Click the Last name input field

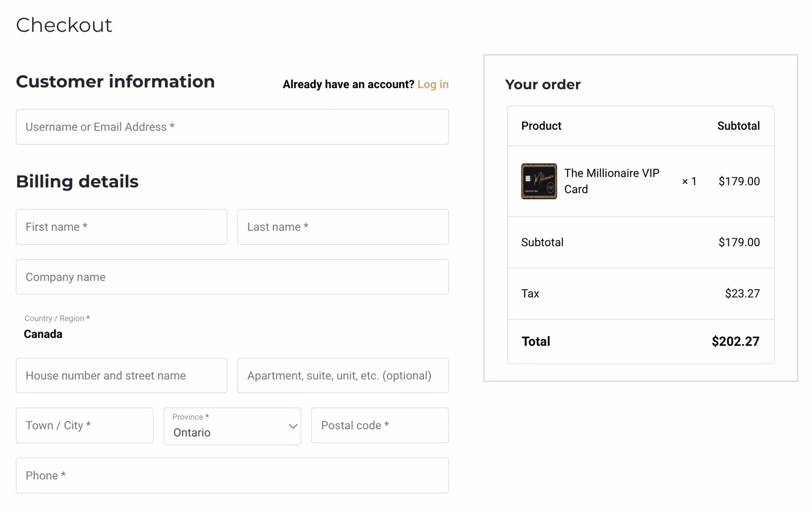343,227
